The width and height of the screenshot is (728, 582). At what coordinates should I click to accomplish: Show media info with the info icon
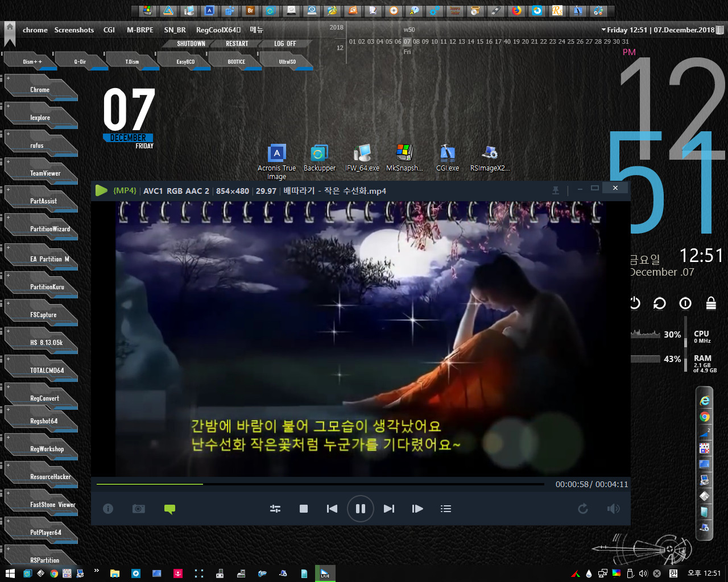tap(108, 509)
